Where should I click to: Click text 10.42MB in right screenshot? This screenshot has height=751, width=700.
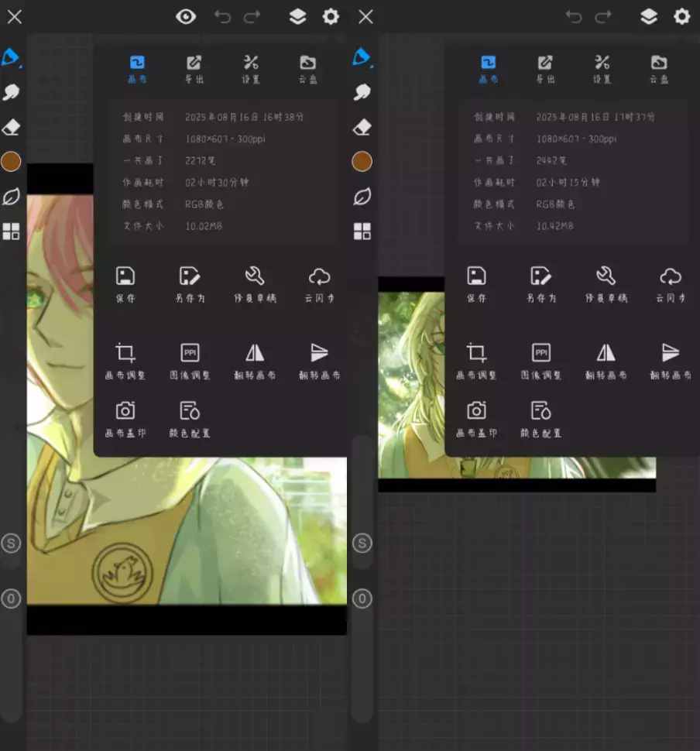point(555,226)
